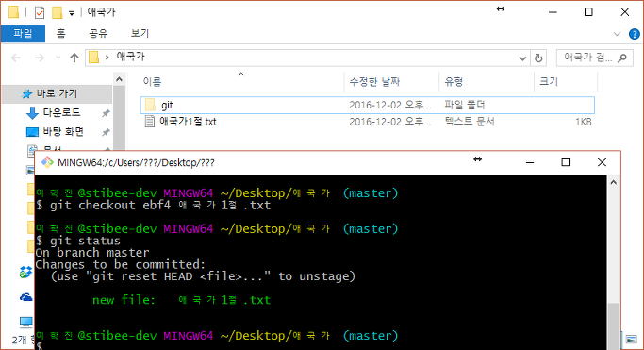Minimize the MINGW64 terminal window
644x350 pixels.
[530, 162]
